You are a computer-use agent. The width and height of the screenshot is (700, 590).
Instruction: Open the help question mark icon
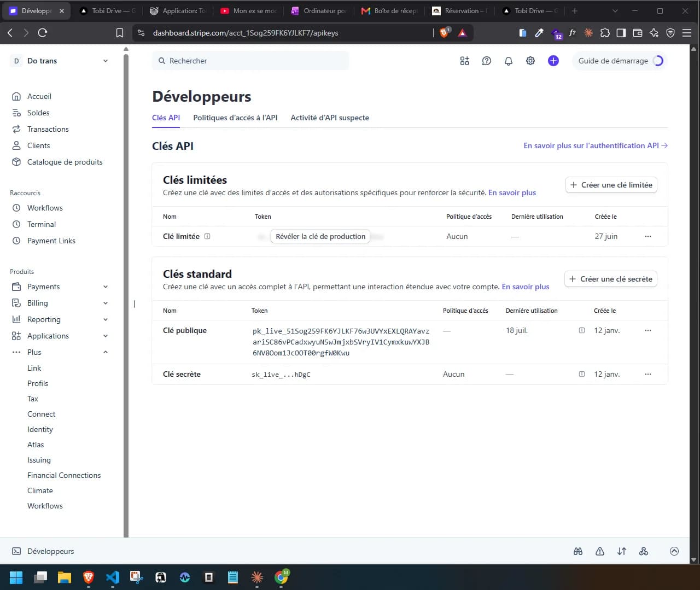pyautogui.click(x=486, y=61)
